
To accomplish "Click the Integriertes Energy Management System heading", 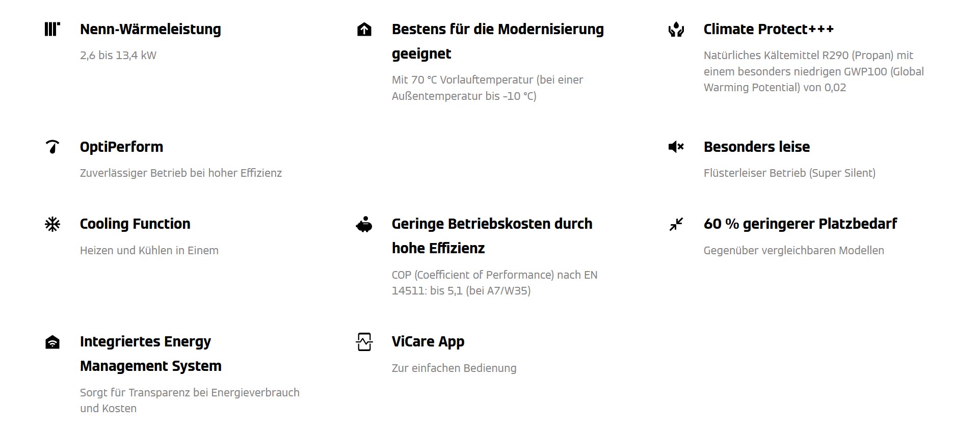I will click(x=151, y=354).
